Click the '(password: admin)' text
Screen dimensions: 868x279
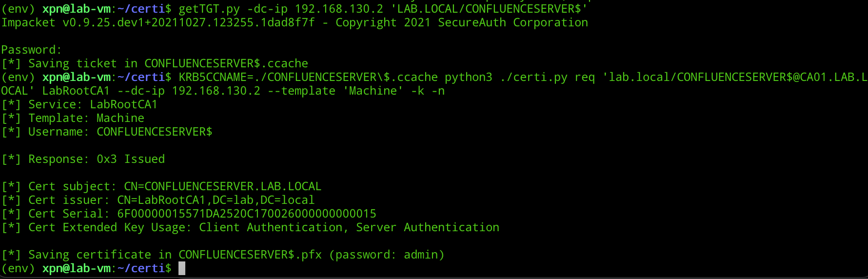[387, 255]
